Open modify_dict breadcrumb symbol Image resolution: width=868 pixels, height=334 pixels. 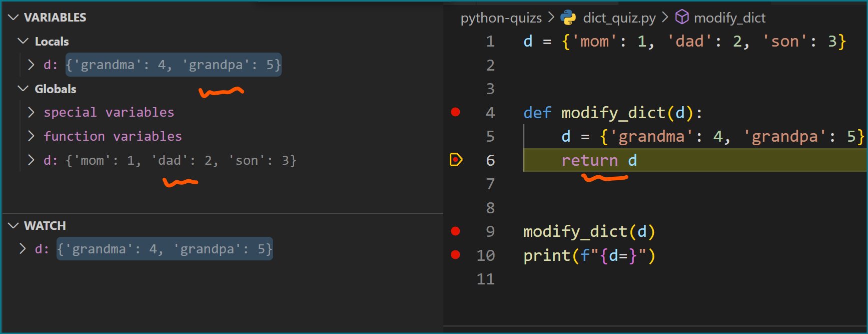click(x=729, y=18)
